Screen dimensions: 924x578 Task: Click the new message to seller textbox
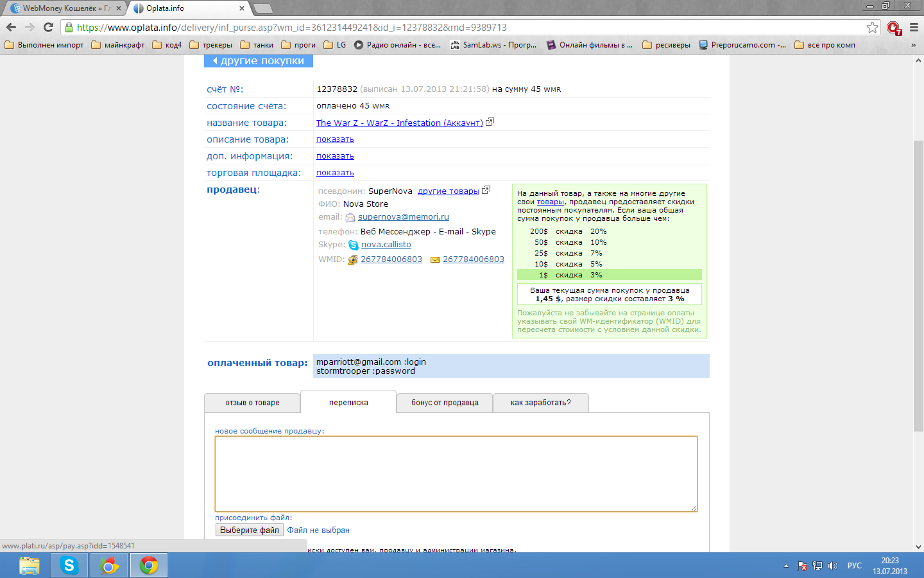click(x=456, y=474)
